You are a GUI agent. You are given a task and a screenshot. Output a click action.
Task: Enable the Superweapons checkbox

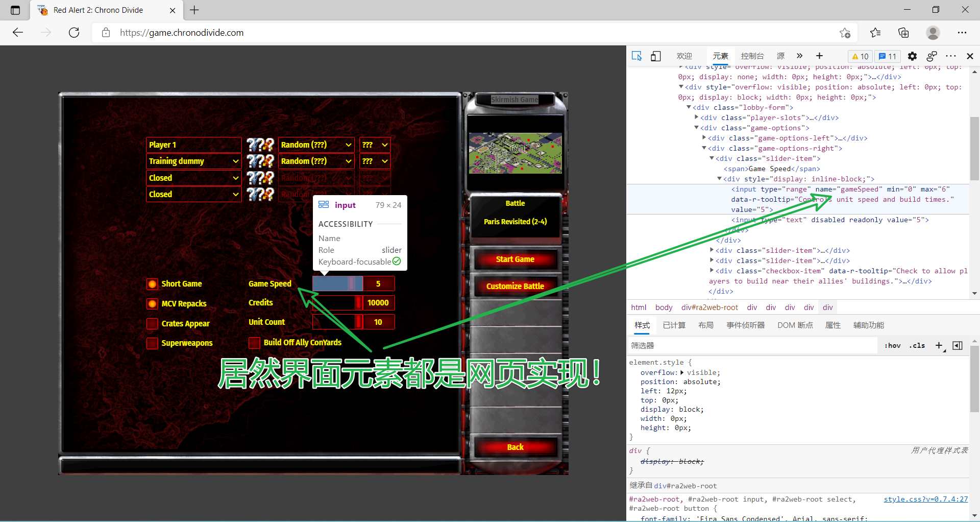[x=152, y=343]
